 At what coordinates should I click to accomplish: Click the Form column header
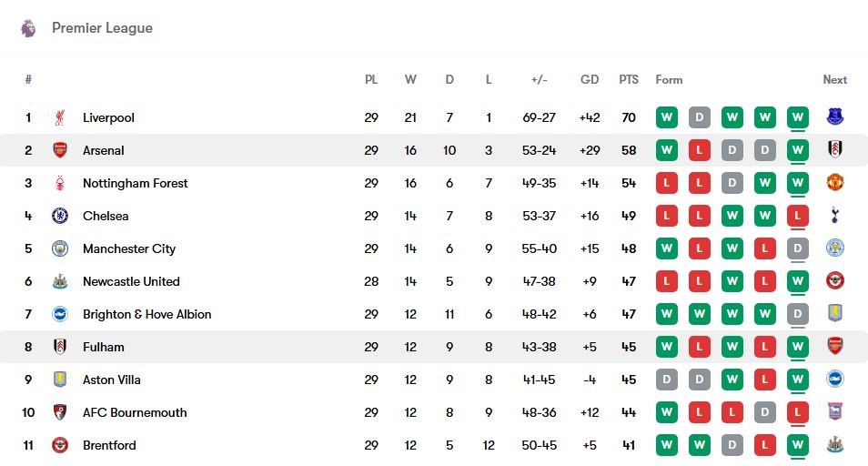pyautogui.click(x=669, y=80)
